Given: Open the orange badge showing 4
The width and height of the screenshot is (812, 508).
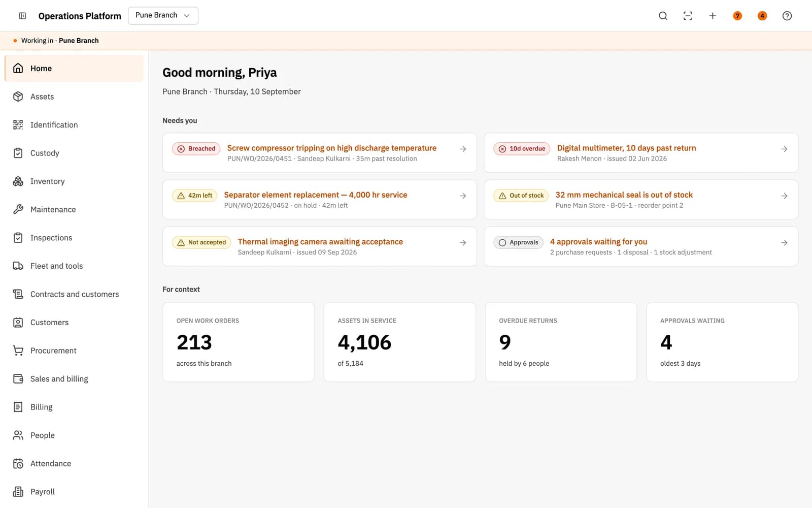Looking at the screenshot, I should (x=762, y=16).
